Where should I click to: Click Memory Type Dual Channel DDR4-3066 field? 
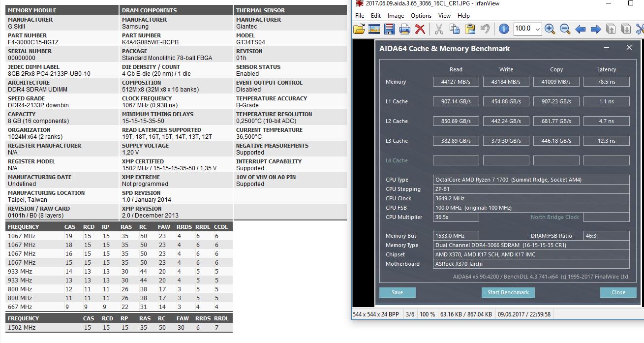pos(531,245)
